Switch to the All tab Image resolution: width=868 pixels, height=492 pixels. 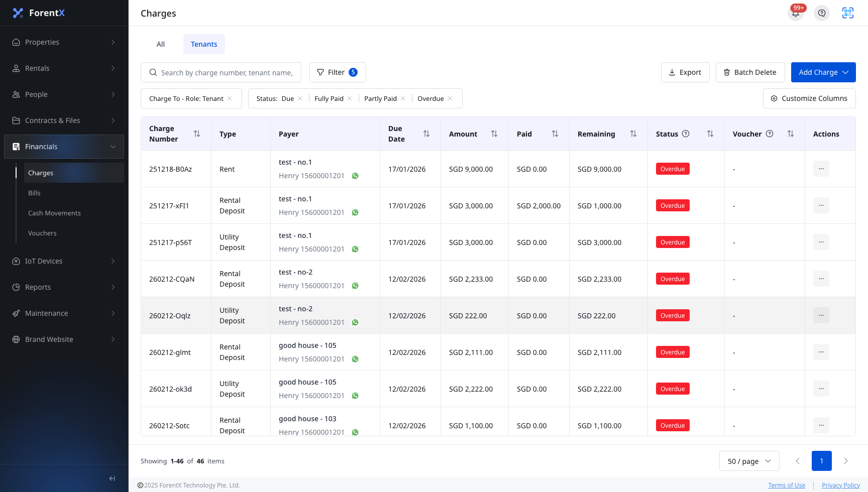(x=161, y=44)
